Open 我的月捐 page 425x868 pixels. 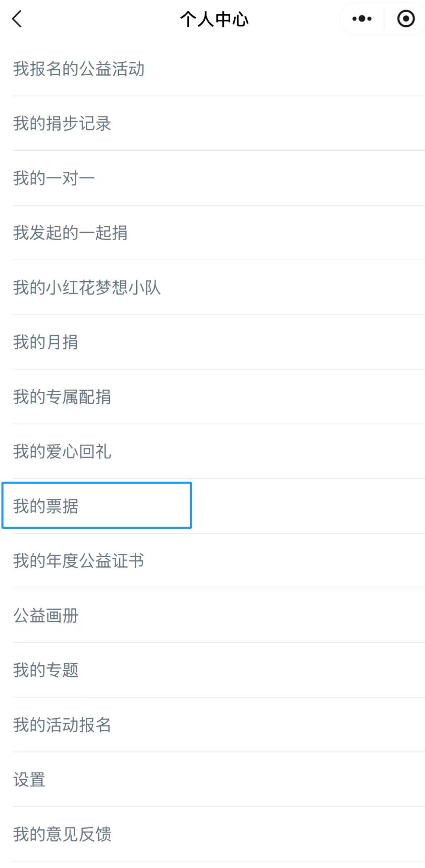(x=46, y=342)
